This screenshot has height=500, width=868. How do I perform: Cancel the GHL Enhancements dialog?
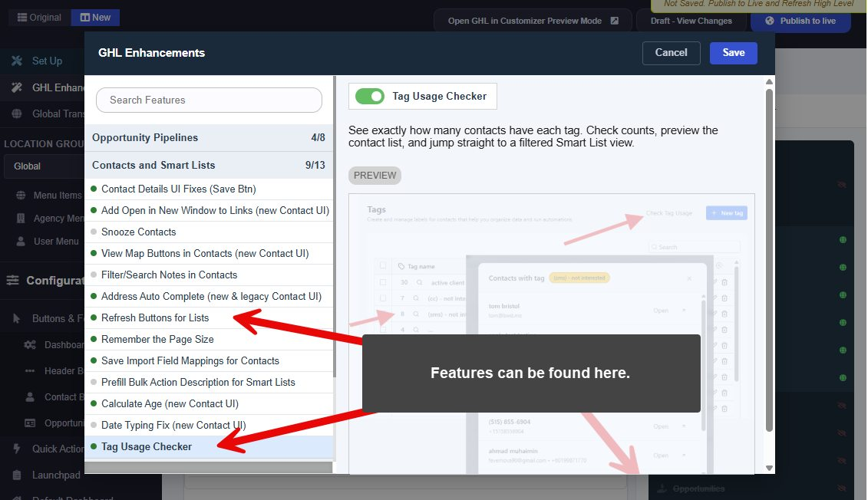(671, 53)
